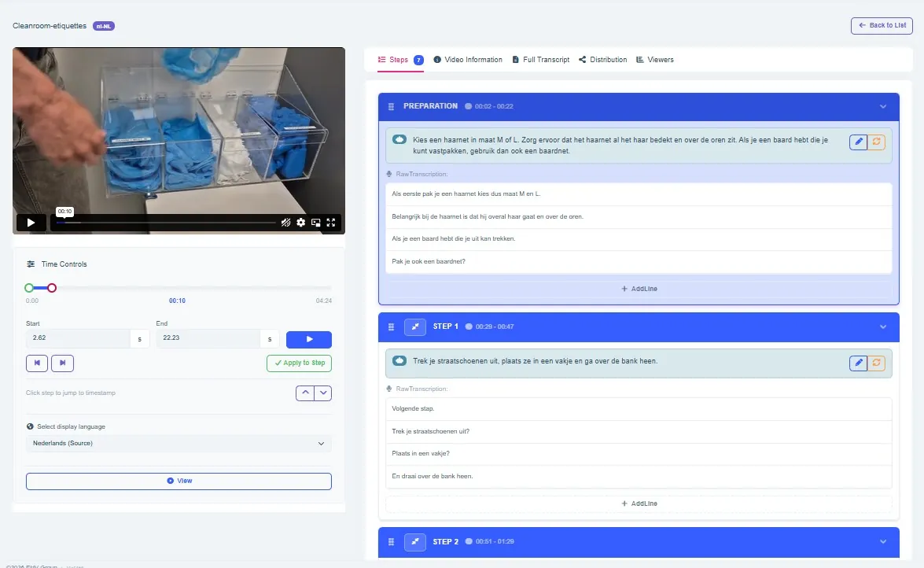Image resolution: width=924 pixels, height=568 pixels.
Task: Click PREPARATION timestamp 00:02 - 00:22
Action: pos(494,106)
